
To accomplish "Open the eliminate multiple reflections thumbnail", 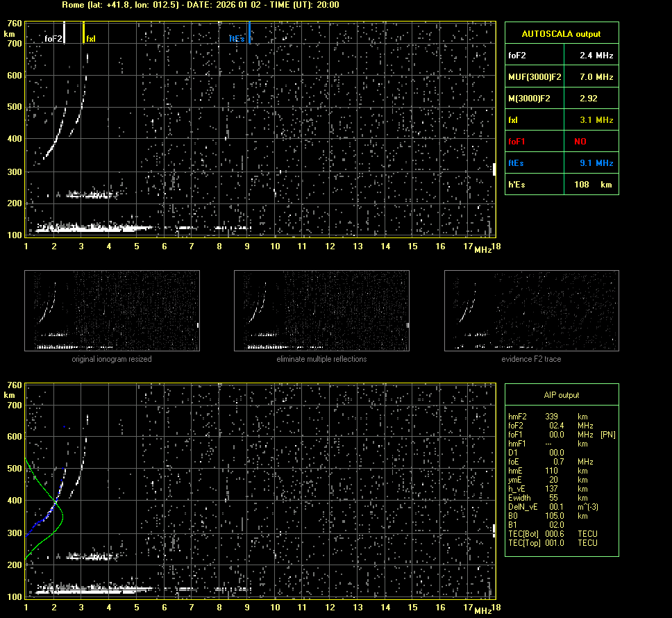I will pyautogui.click(x=321, y=310).
